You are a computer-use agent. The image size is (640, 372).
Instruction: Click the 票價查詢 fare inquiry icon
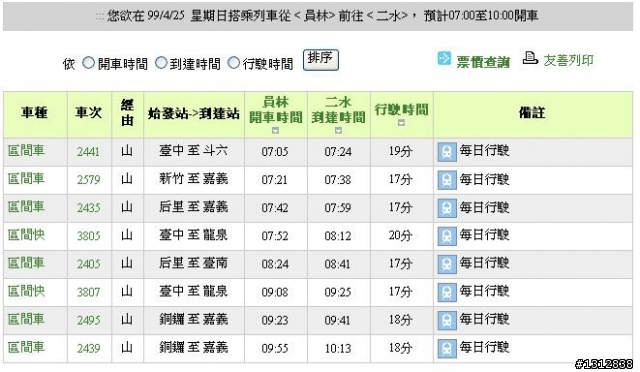pos(444,58)
